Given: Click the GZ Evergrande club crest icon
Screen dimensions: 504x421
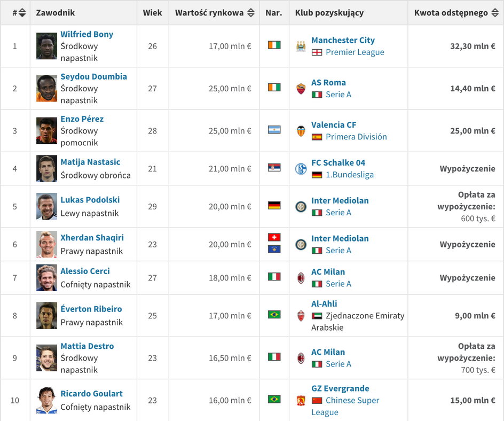Looking at the screenshot, I should [301, 400].
